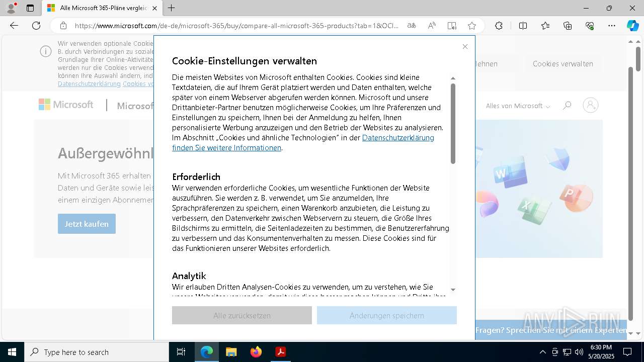
Task: Click the Microsoft logo
Action: pyautogui.click(x=66, y=105)
